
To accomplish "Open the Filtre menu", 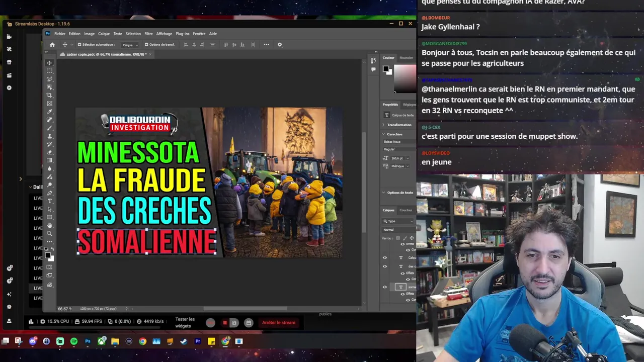I will pyautogui.click(x=148, y=34).
